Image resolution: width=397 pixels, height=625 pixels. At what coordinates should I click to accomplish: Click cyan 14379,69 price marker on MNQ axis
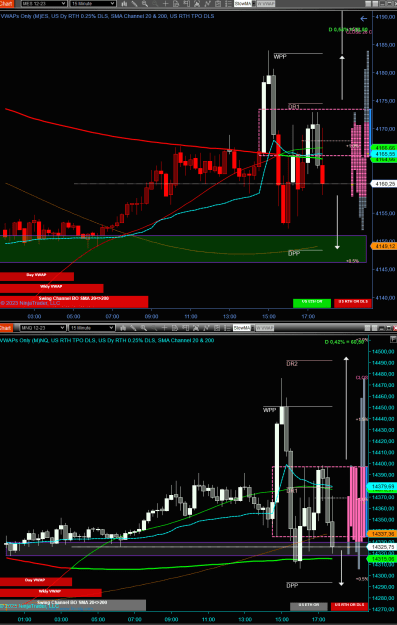381,486
